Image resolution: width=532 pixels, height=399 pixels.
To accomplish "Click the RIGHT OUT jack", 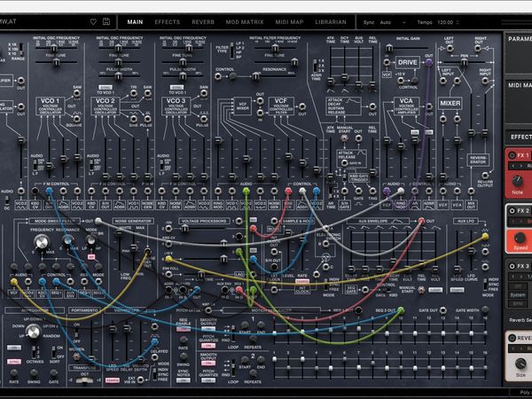I will pyautogui.click(x=478, y=49).
